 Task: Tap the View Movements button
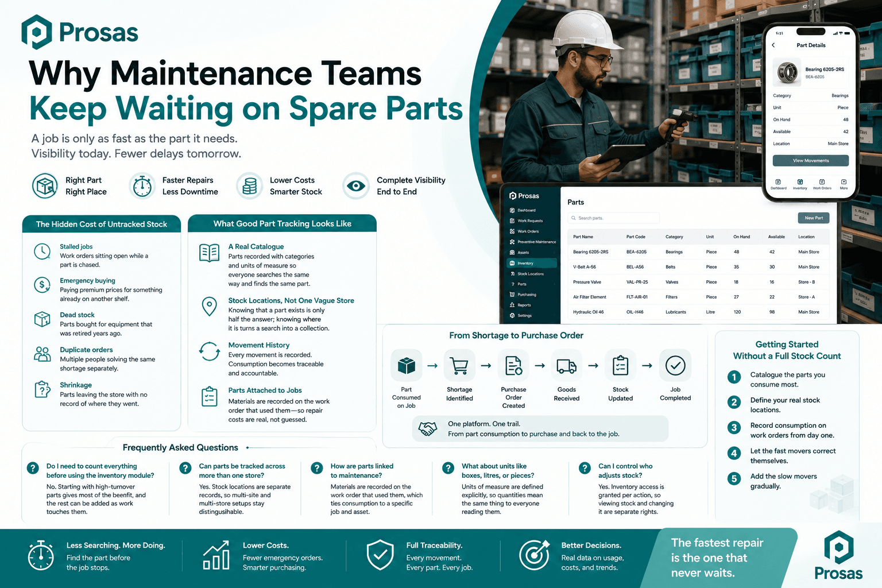tap(811, 161)
